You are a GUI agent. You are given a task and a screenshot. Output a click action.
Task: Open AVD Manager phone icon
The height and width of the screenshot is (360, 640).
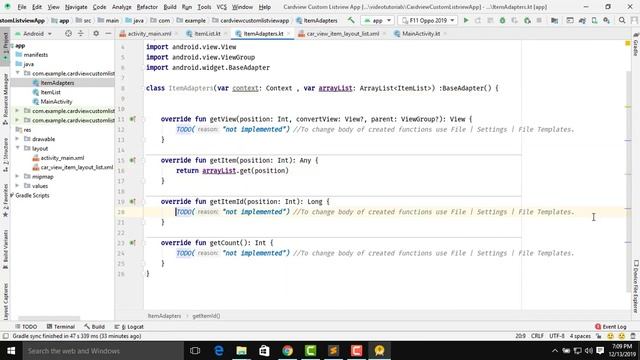pos(594,20)
